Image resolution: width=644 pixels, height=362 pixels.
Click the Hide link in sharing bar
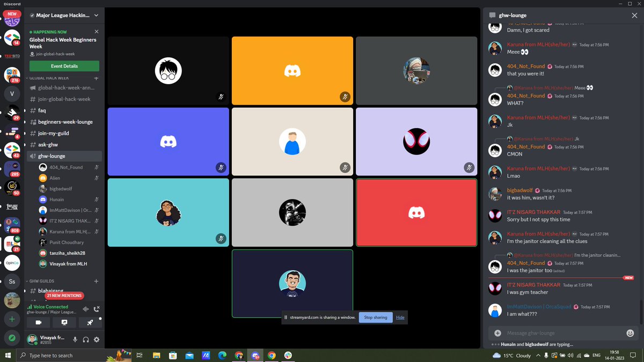[400, 317]
